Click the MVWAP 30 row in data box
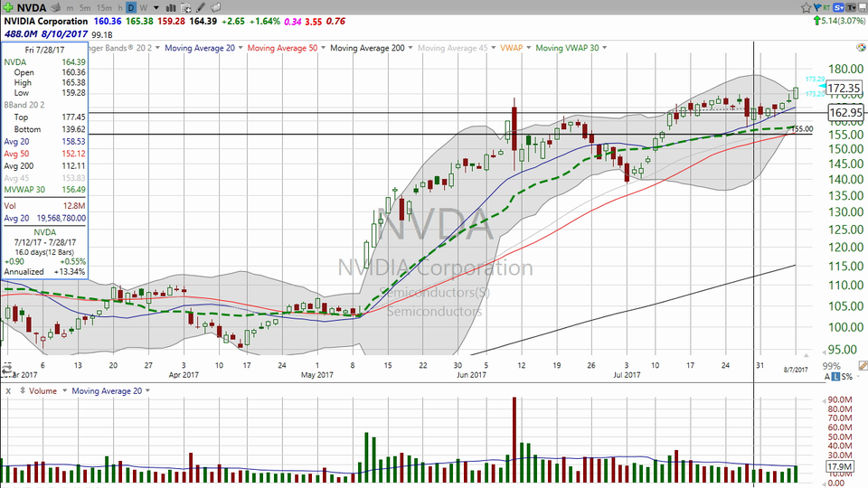The height and width of the screenshot is (488, 868). tap(44, 189)
